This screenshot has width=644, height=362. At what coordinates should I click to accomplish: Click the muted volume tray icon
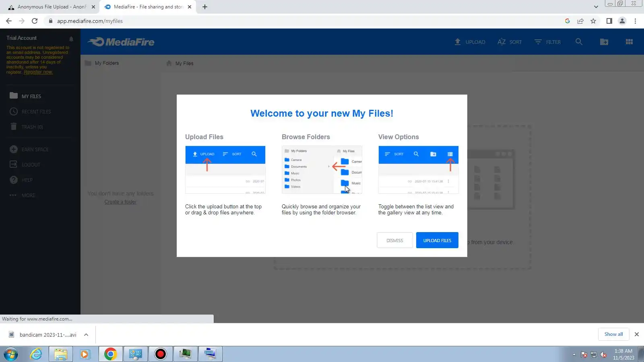coord(603,354)
